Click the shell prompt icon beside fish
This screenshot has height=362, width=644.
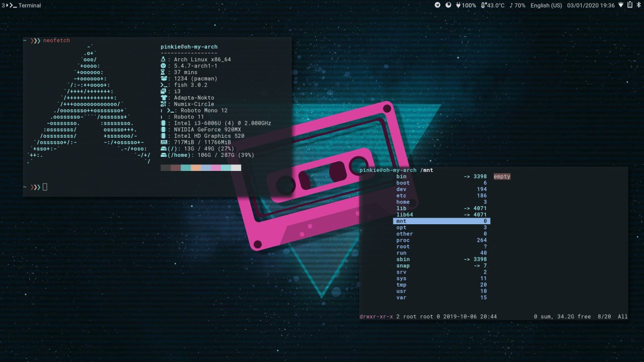coord(163,85)
